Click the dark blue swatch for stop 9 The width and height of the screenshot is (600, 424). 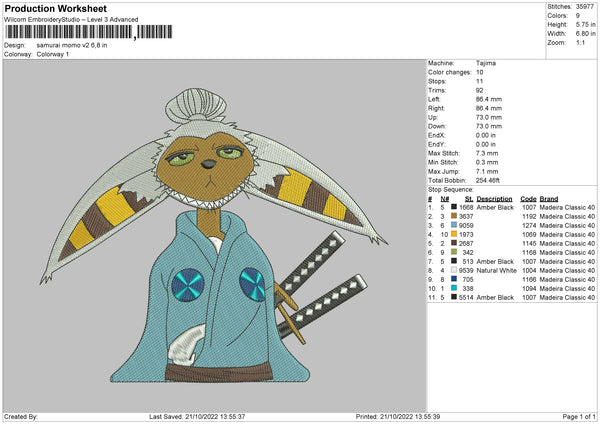point(454,279)
